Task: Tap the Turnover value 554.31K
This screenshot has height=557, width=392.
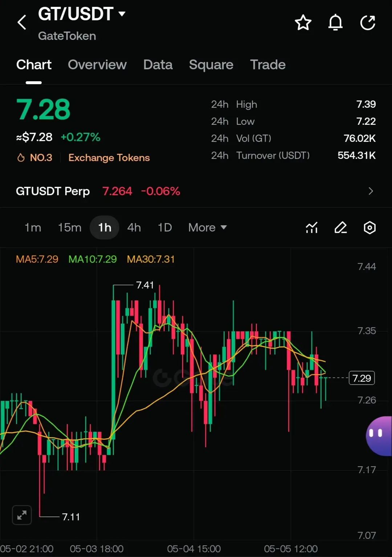Action: [x=357, y=155]
